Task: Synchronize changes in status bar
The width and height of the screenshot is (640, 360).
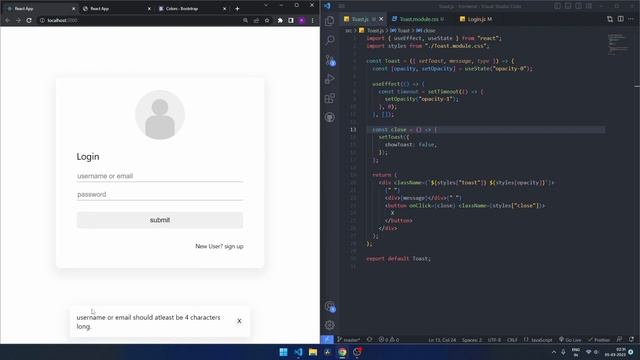Action: pyautogui.click(x=369, y=340)
